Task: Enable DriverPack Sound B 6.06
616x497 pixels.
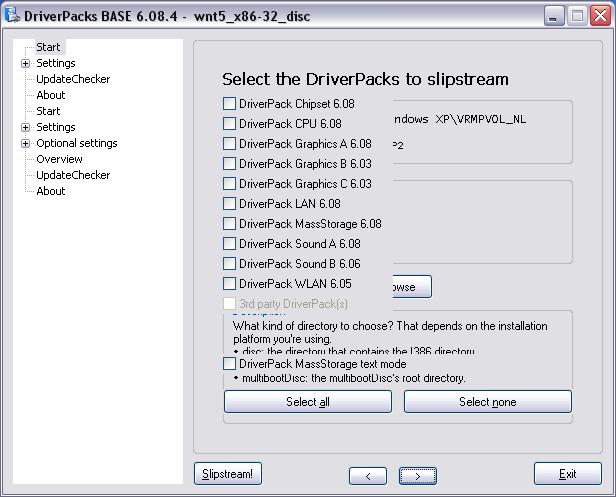Action: tap(230, 264)
